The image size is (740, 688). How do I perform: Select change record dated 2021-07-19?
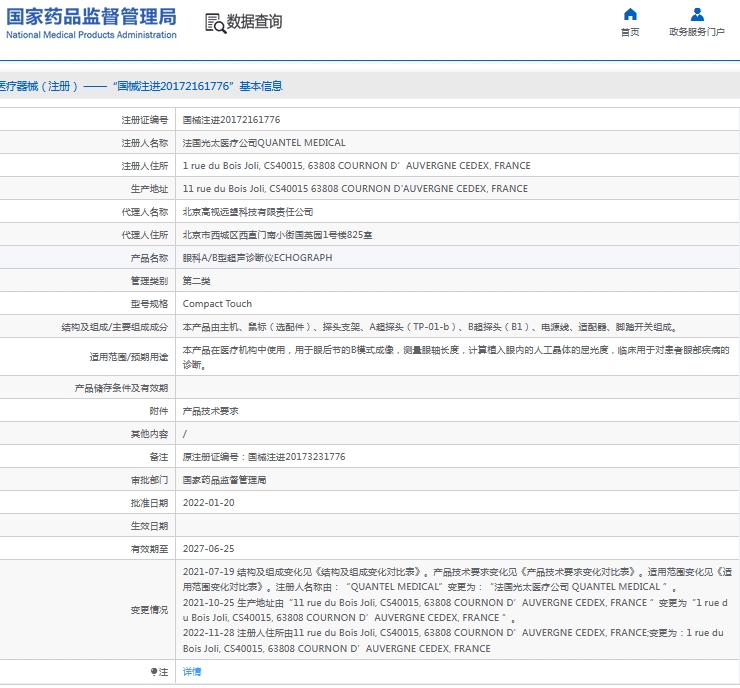point(457,579)
